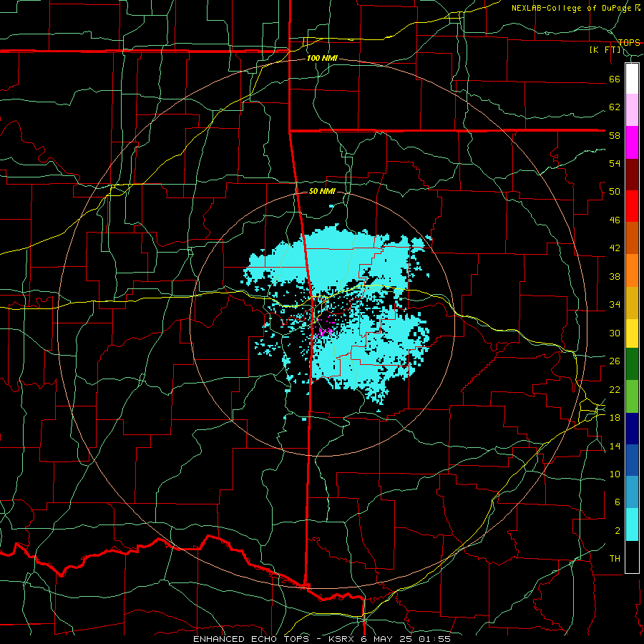Pick the bright red legend swatch
The image size is (644, 644).
632,206
